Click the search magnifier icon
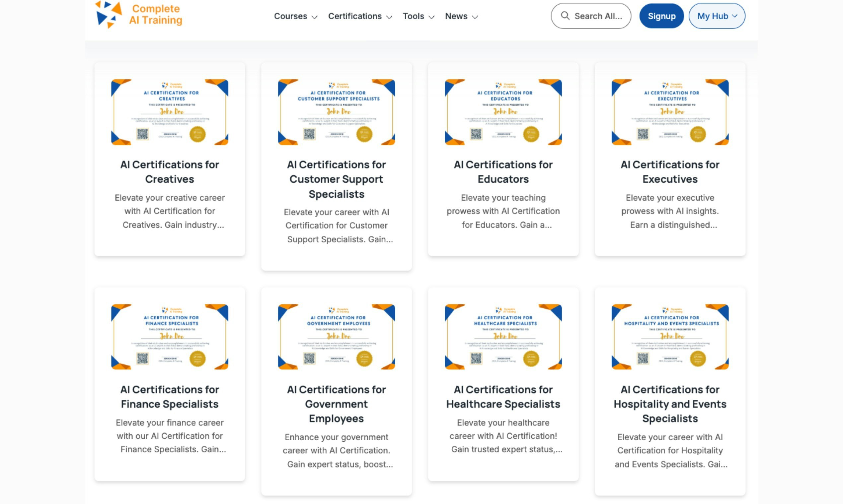Screen dimensions: 843x504 coord(565,16)
